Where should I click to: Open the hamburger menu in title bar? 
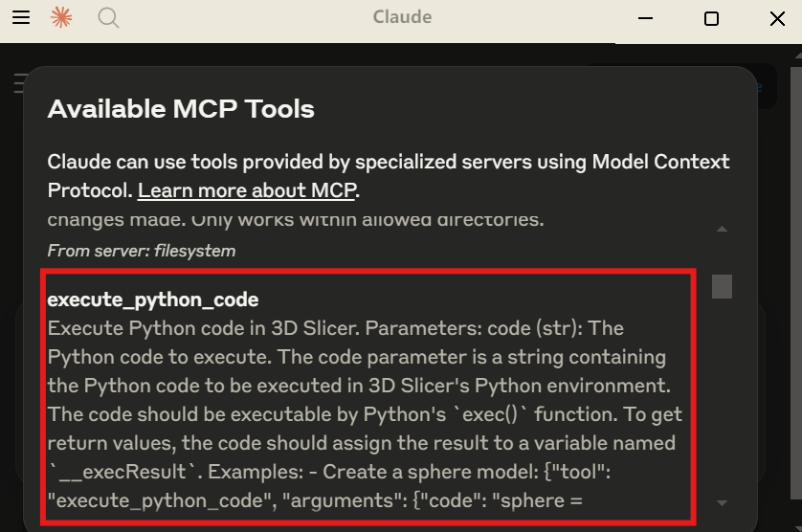21,17
